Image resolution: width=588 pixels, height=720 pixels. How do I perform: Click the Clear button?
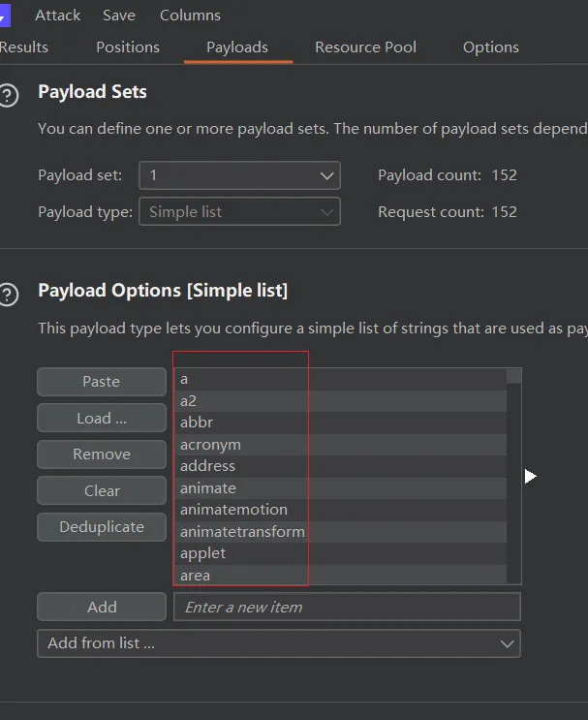[x=102, y=490]
